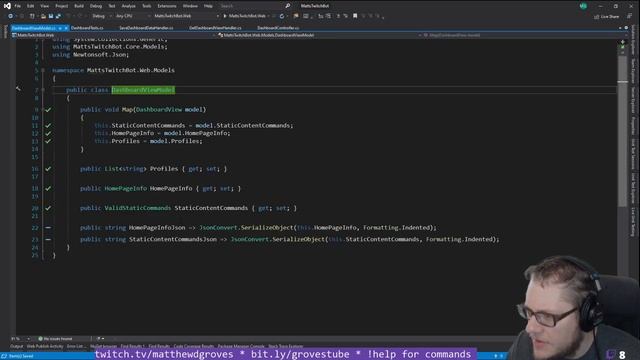
Task: Open the Window menu
Action: click(190, 6)
